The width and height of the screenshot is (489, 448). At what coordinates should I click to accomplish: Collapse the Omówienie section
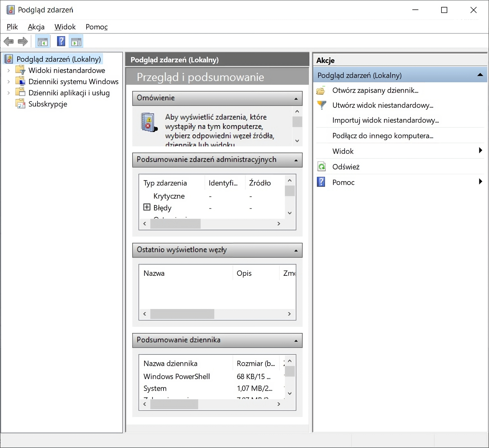[296, 99]
